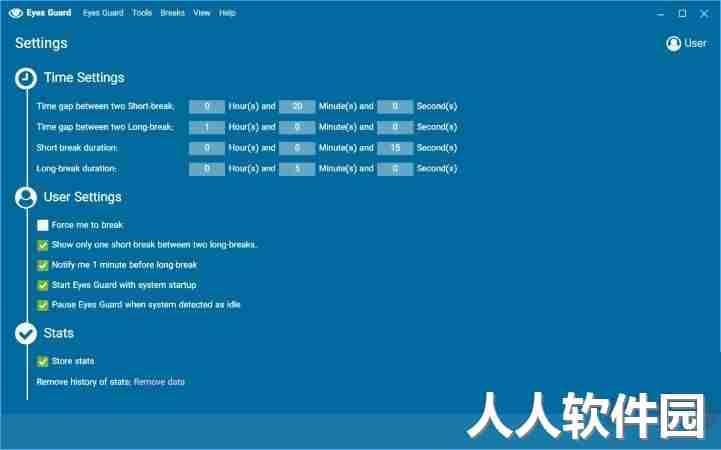This screenshot has width=721, height=450.
Task: Click 'Time gap between two Short-break' label
Action: [105, 107]
